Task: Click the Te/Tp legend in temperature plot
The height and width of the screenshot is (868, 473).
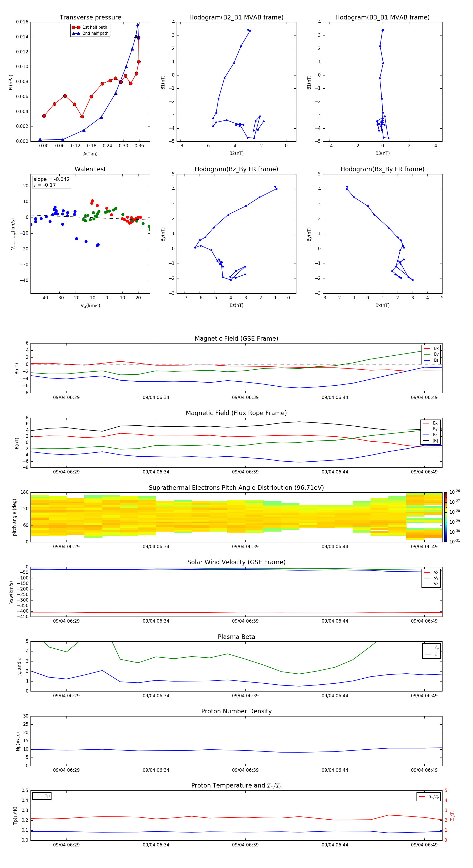Action: click(429, 796)
